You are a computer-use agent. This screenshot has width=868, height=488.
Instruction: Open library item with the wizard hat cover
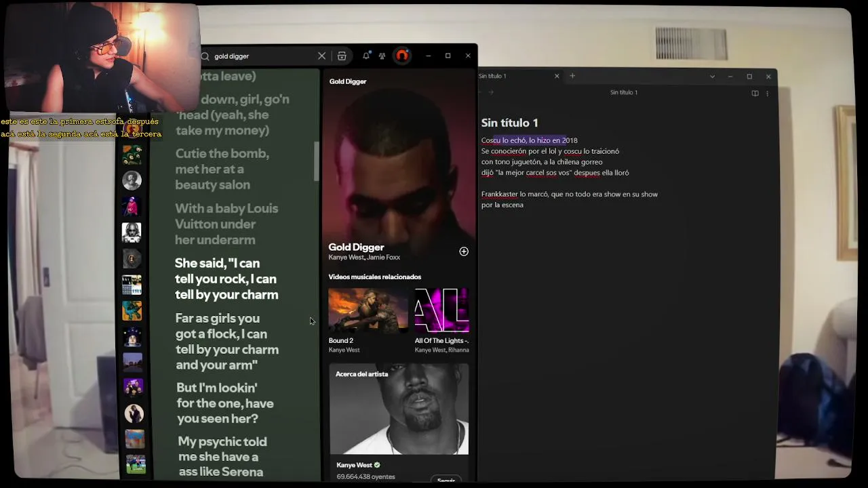pos(132,336)
